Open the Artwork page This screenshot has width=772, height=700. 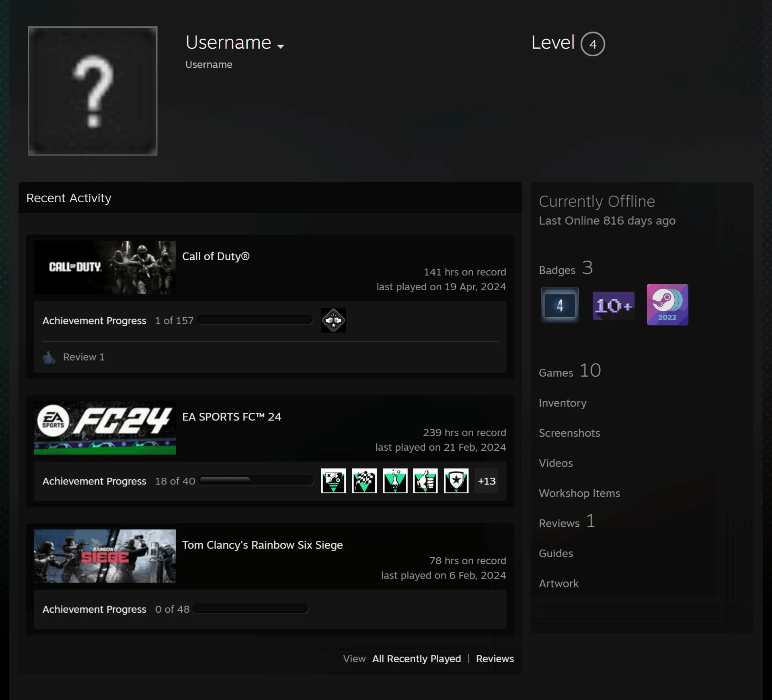(x=558, y=583)
